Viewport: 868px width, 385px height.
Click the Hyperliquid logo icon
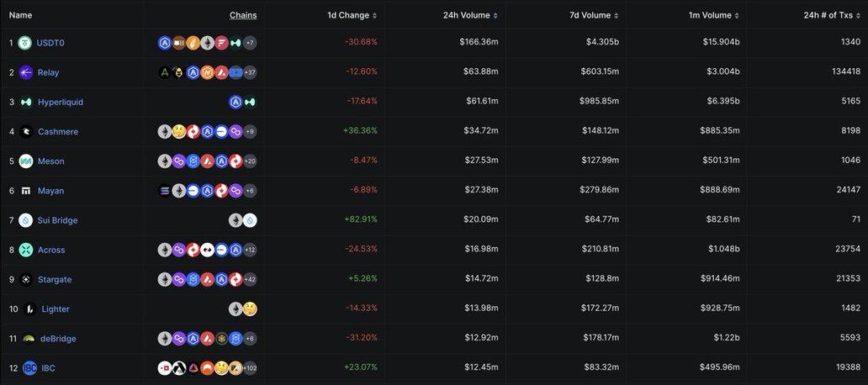25,102
